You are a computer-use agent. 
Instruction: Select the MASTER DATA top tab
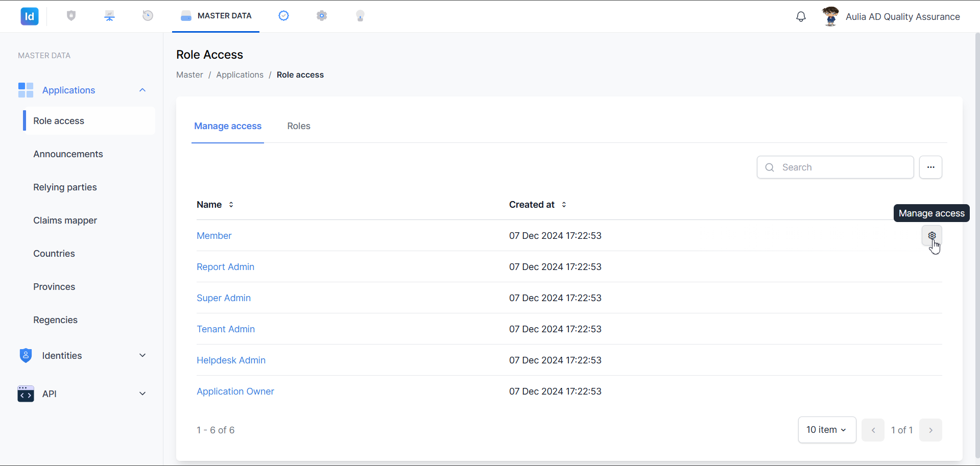216,16
